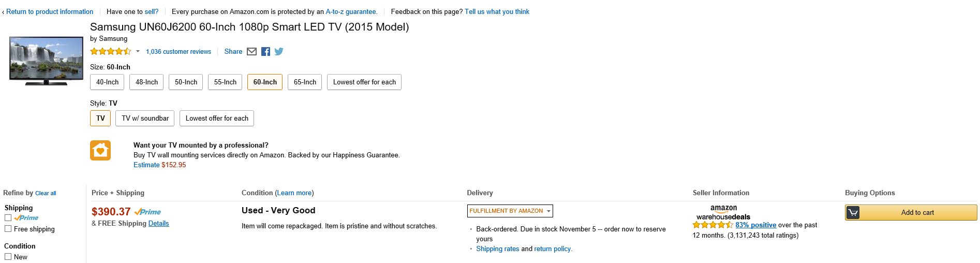The width and height of the screenshot is (980, 263).
Task: Click the orange home services icon
Action: pyautogui.click(x=100, y=151)
